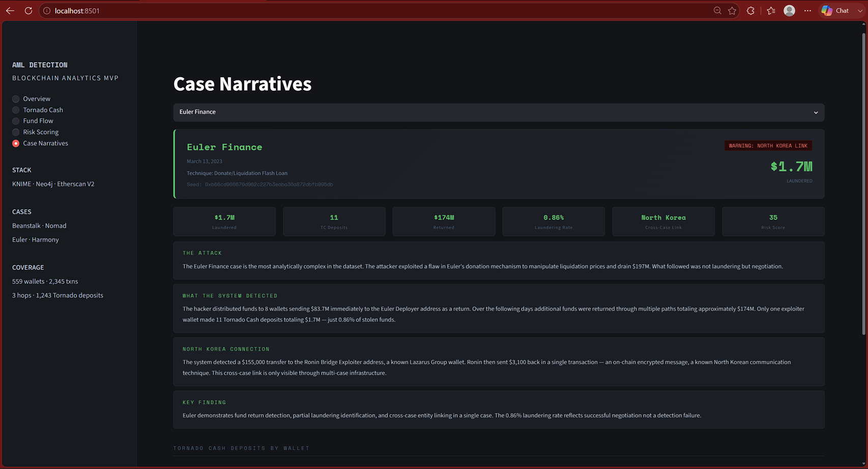Expand the arrow beside Copilot Chat

click(x=860, y=11)
